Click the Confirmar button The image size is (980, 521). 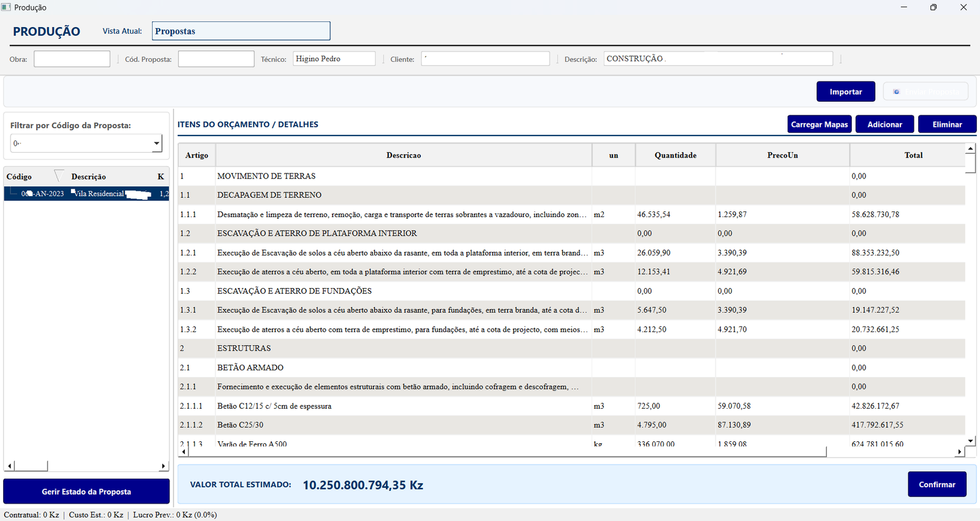937,484
